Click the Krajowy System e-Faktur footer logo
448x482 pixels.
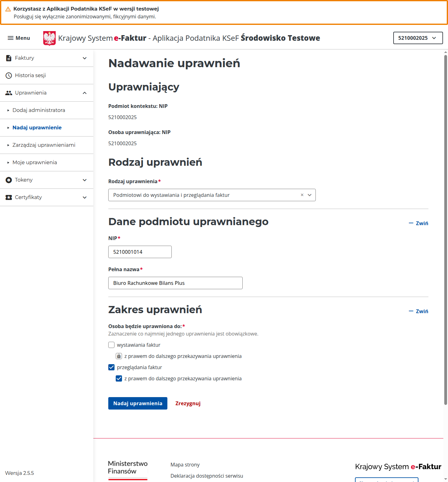[x=398, y=466]
